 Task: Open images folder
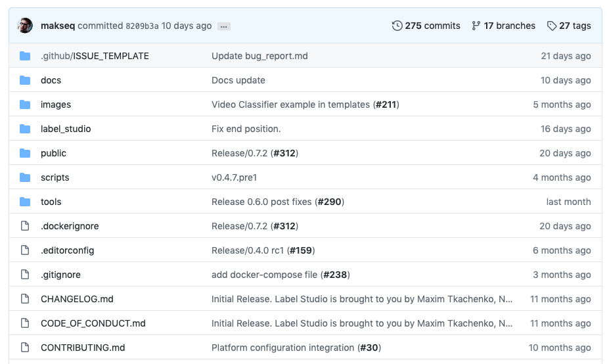pos(56,105)
